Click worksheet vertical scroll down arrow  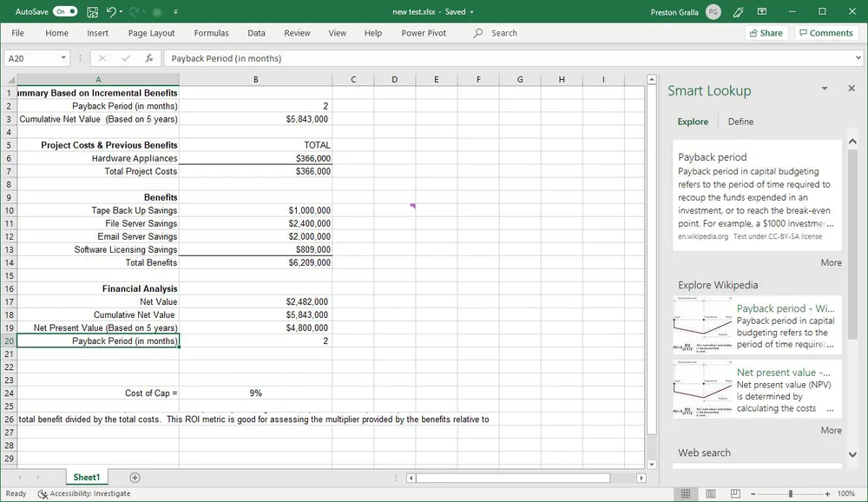pyautogui.click(x=652, y=465)
